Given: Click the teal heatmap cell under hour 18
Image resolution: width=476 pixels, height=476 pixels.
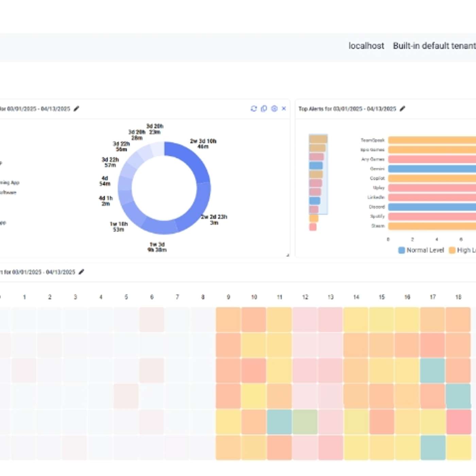Looking at the screenshot, I should point(458,396).
